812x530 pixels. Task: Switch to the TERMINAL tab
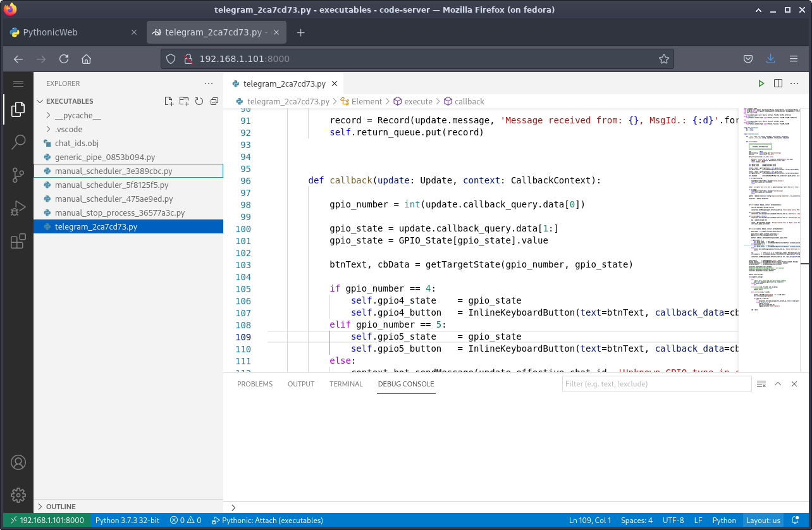coord(346,383)
